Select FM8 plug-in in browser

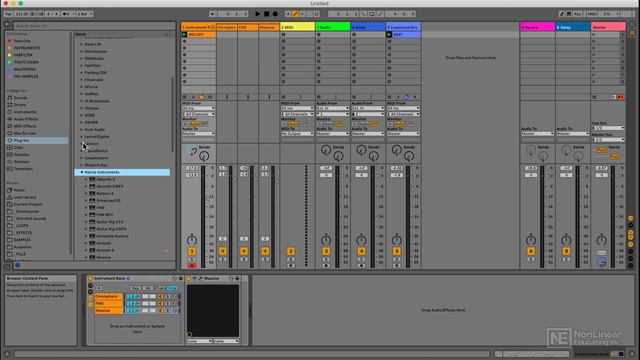(100, 208)
